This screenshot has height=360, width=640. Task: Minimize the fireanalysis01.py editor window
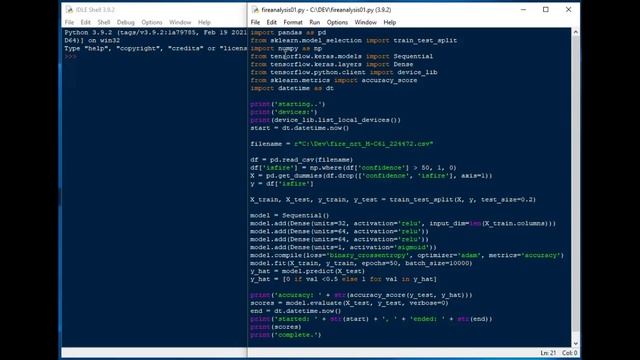point(523,9)
